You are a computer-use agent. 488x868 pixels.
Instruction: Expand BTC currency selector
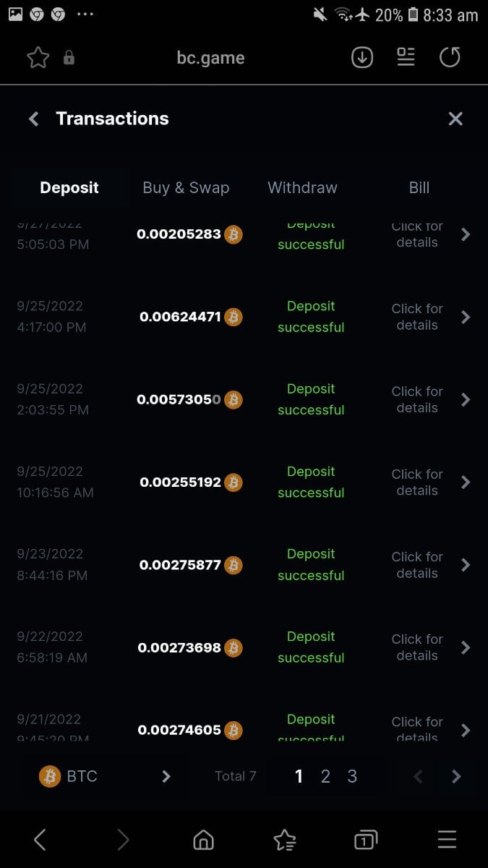point(105,776)
